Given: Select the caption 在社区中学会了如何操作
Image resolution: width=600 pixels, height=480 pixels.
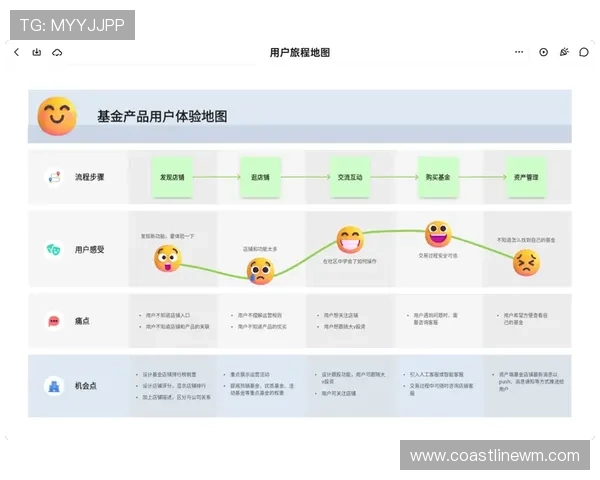Looking at the screenshot, I should [x=350, y=261].
